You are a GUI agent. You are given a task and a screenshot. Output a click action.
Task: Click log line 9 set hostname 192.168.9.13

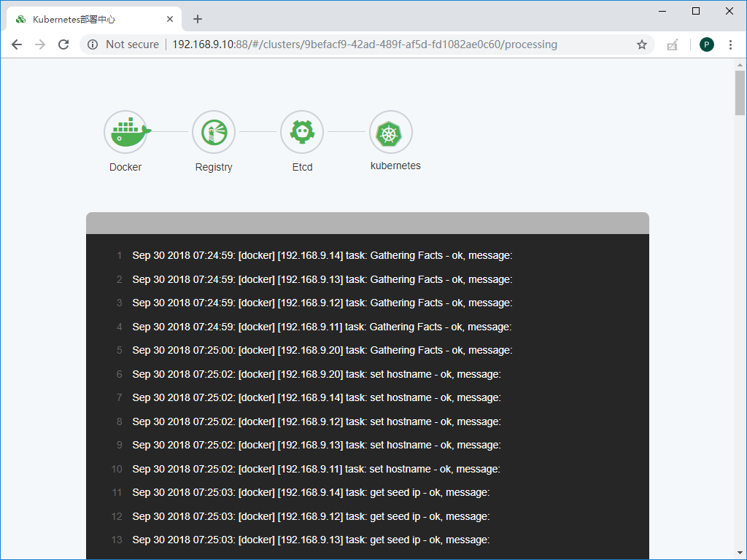click(x=317, y=446)
